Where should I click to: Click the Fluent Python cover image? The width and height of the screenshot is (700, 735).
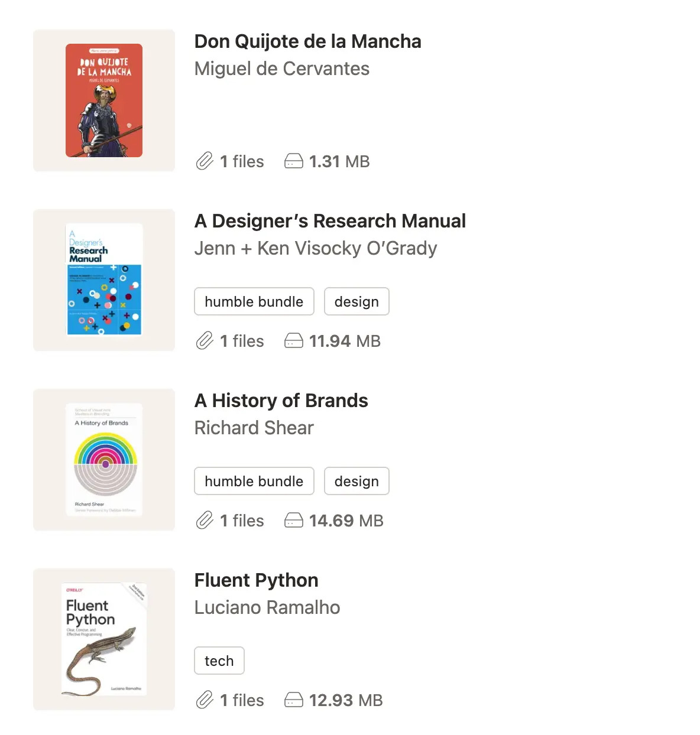103,639
